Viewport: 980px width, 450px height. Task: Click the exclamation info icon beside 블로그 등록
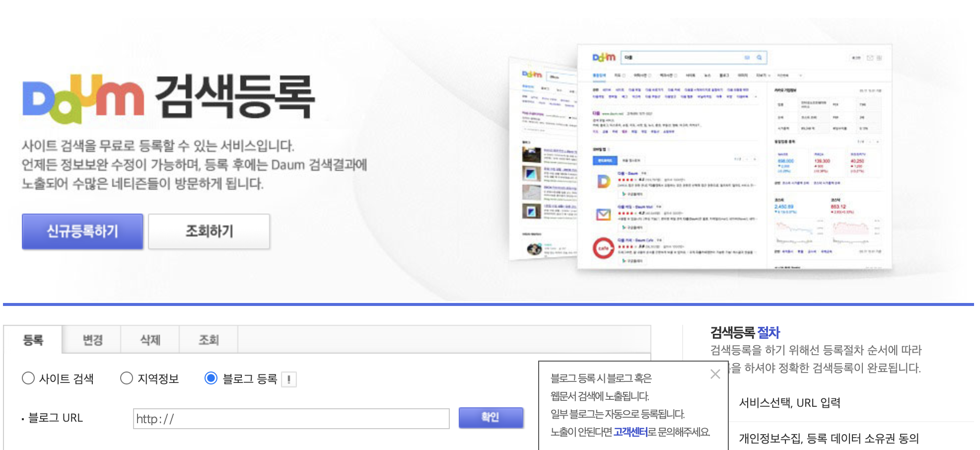point(289,379)
